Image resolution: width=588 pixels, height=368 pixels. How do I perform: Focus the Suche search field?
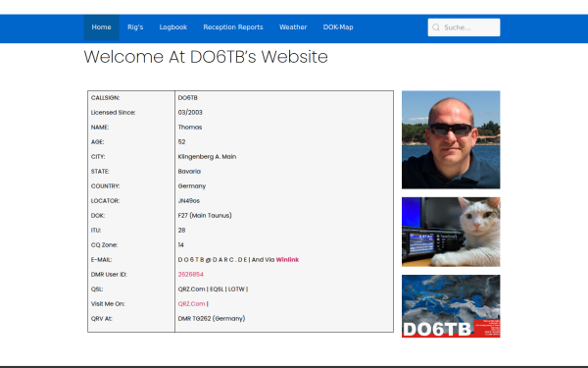[x=464, y=27]
